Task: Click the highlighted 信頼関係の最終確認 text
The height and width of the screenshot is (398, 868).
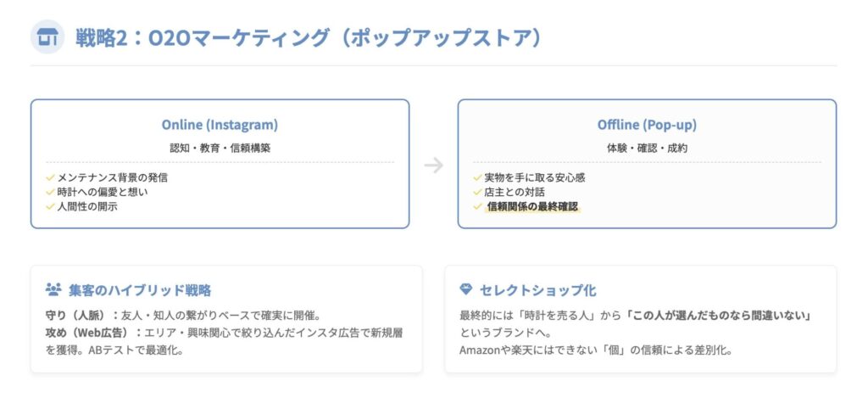Action: (x=532, y=206)
